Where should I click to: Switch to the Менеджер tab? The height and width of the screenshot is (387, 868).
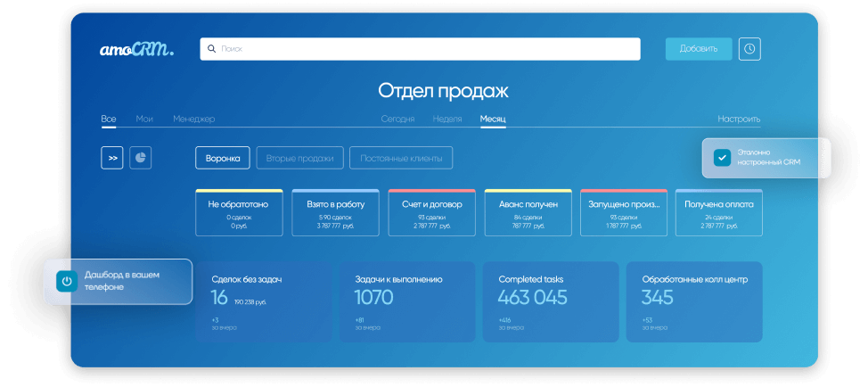click(193, 119)
